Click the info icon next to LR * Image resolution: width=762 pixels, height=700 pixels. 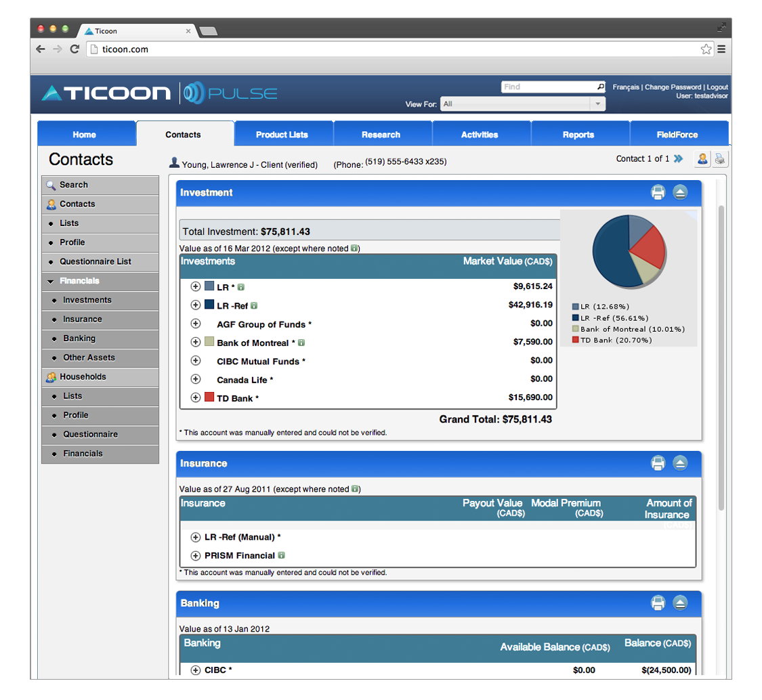tap(241, 287)
